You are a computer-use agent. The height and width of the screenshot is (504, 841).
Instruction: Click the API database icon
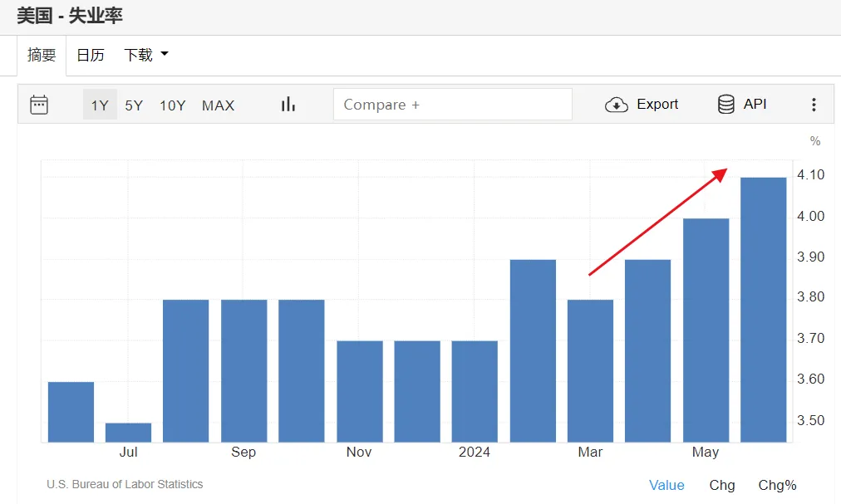[x=725, y=105]
